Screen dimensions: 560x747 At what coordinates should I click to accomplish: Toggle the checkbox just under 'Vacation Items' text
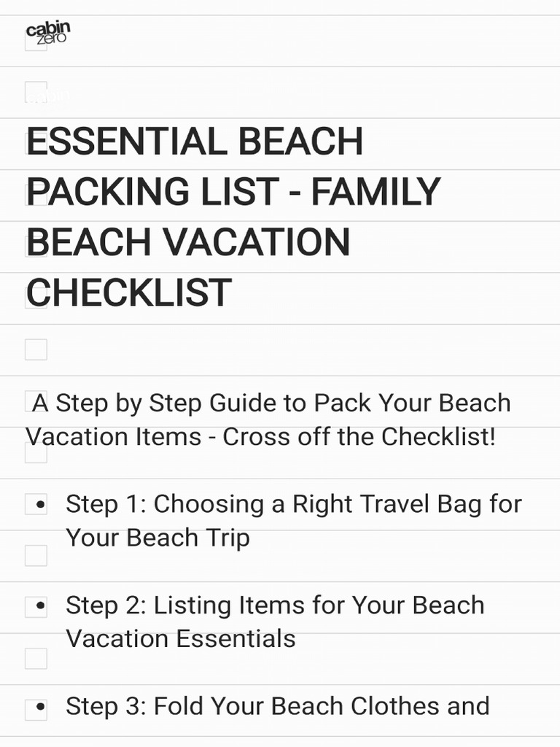[x=36, y=452]
